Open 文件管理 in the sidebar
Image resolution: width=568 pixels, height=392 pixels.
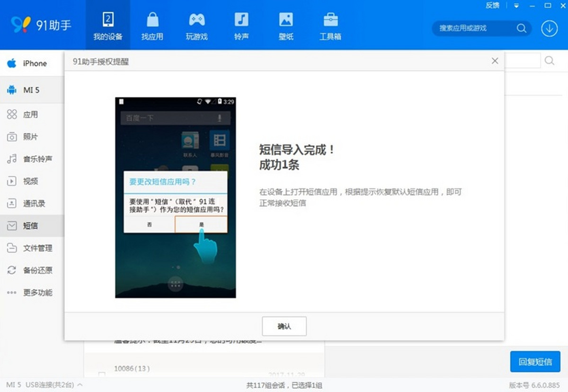[32, 248]
